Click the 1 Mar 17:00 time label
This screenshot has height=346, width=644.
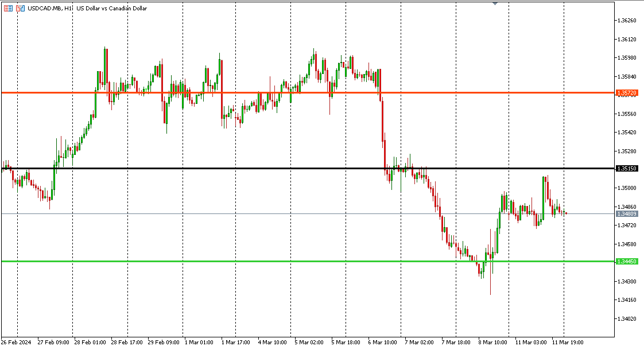point(236,342)
